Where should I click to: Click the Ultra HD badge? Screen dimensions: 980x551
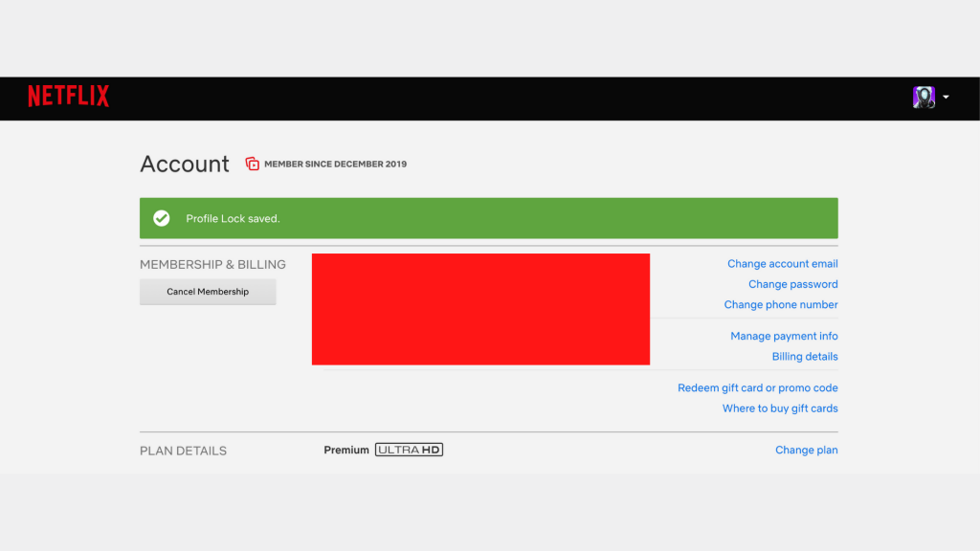coord(409,450)
